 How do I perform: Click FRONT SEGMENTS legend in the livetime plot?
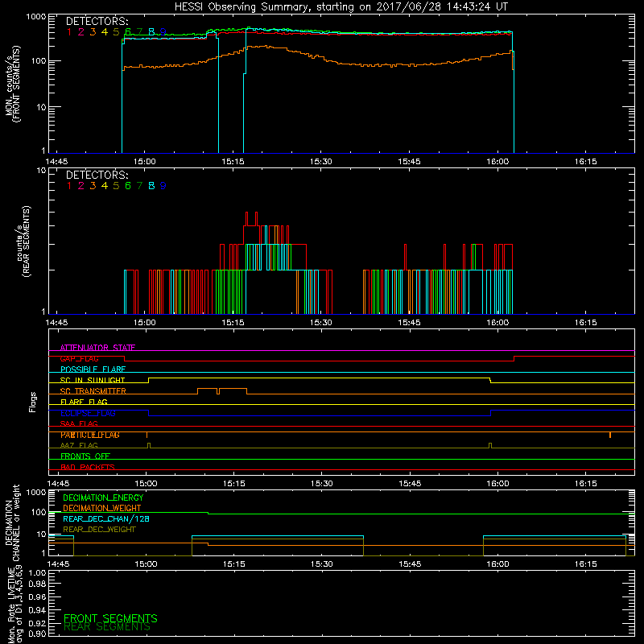[110, 618]
